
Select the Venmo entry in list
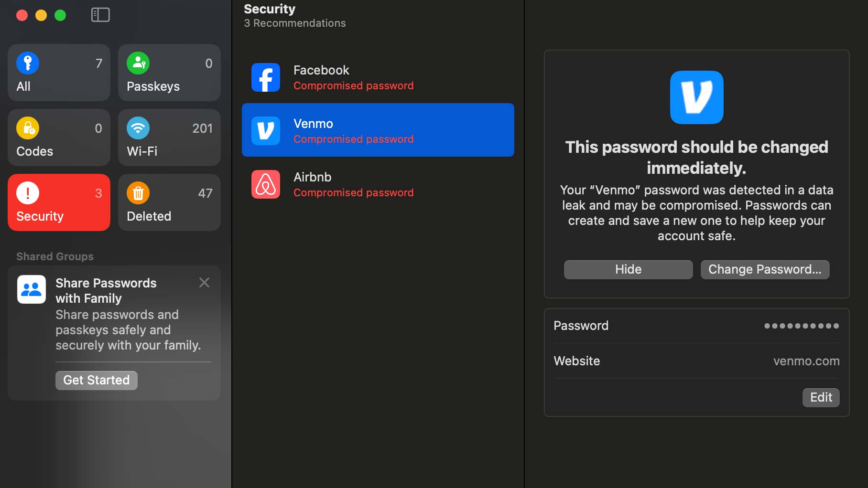(378, 130)
